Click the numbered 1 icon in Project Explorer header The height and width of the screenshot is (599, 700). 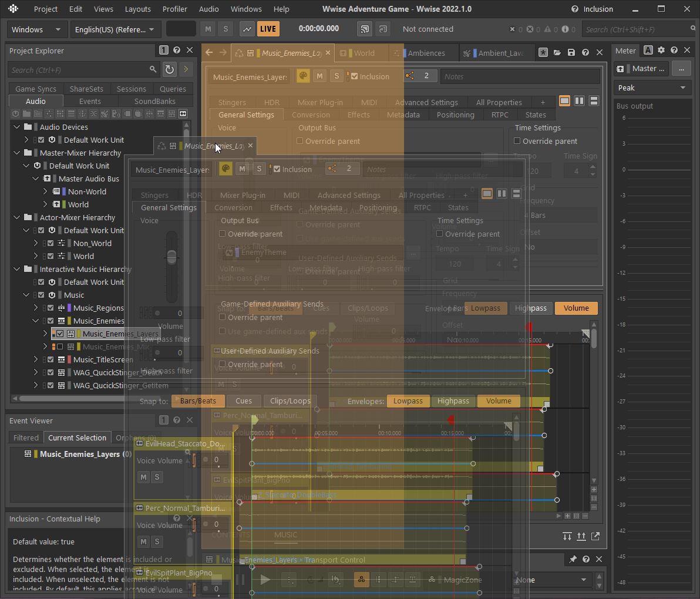click(x=164, y=50)
